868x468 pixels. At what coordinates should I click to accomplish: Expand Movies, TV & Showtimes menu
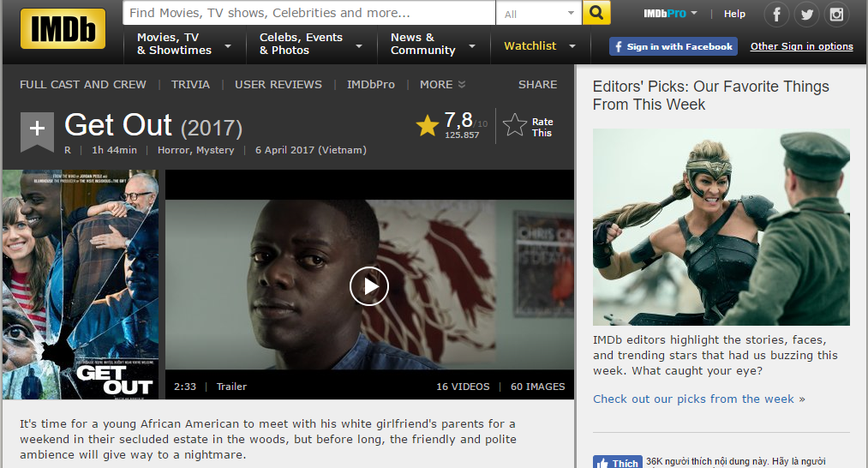183,44
